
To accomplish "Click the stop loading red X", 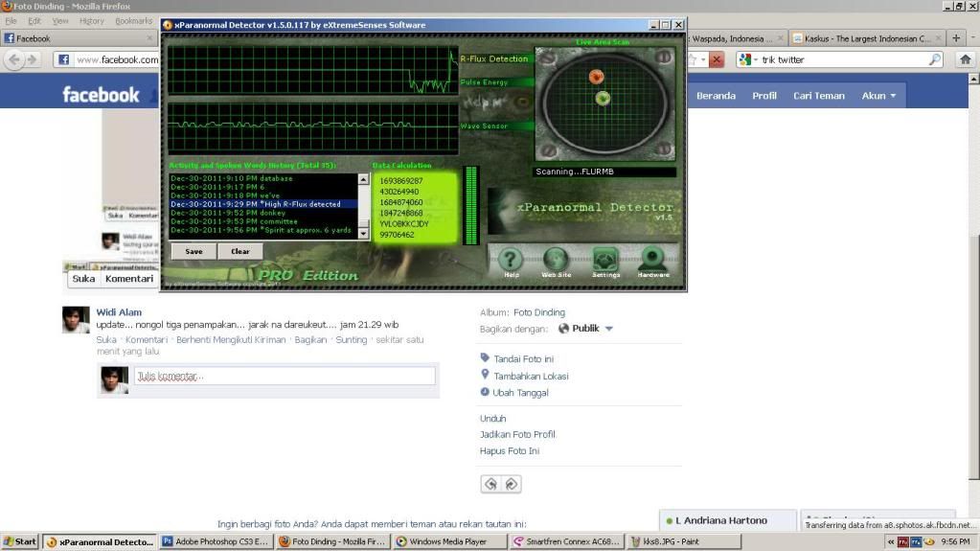I will 717,59.
